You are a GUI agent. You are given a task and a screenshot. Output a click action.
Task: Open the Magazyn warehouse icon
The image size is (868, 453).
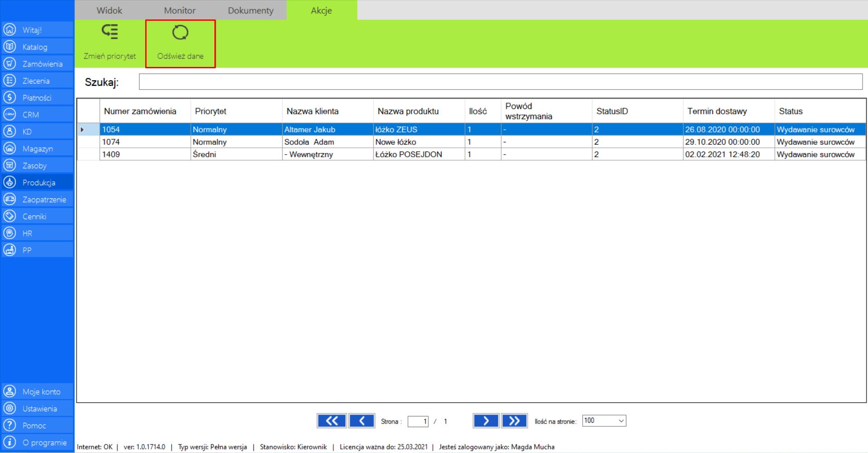tap(9, 148)
